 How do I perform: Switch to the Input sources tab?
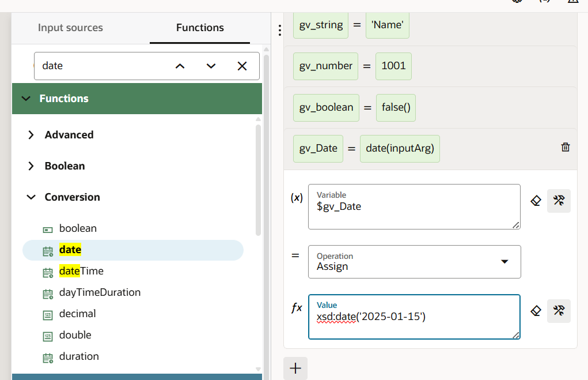pos(70,28)
